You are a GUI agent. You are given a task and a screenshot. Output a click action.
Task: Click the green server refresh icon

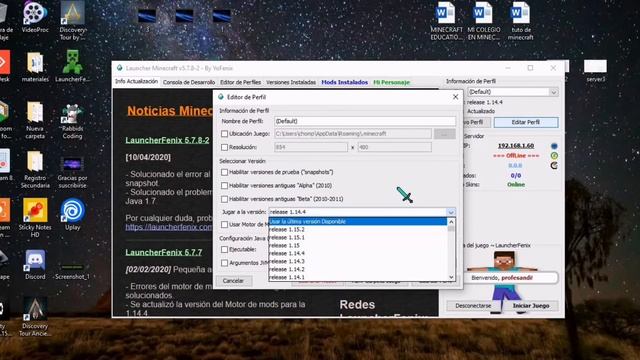[554, 156]
